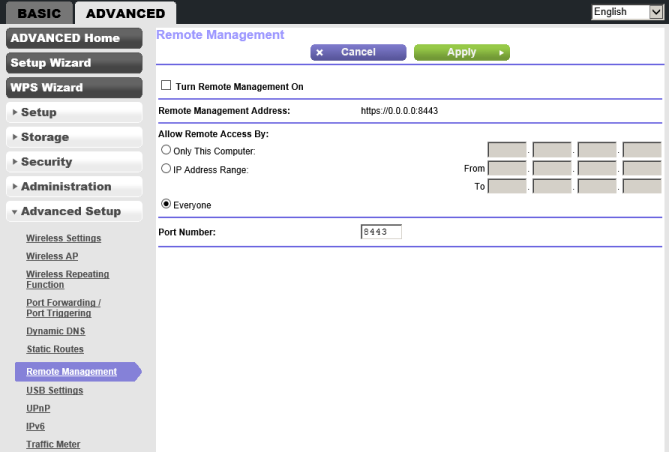Select the ADVANCED tab
The width and height of the screenshot is (669, 452).
click(125, 13)
